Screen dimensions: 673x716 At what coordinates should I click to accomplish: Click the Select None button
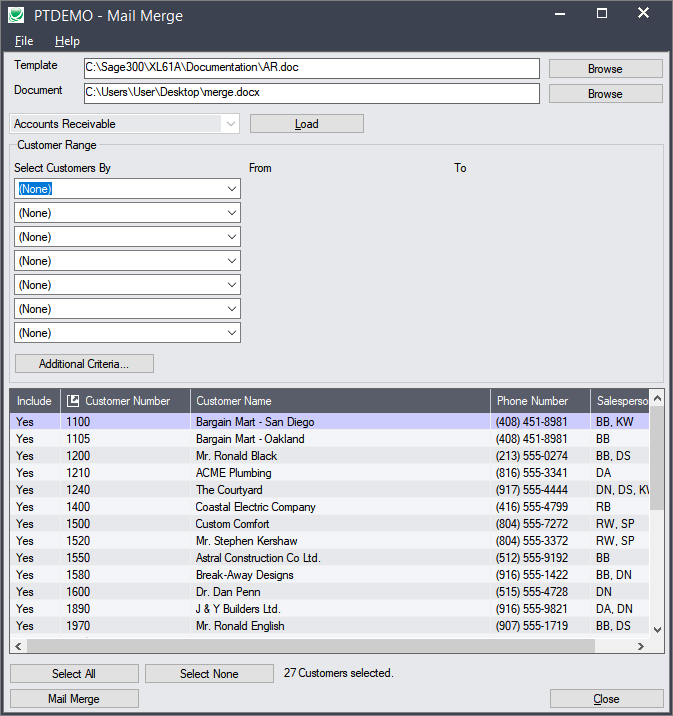[209, 674]
